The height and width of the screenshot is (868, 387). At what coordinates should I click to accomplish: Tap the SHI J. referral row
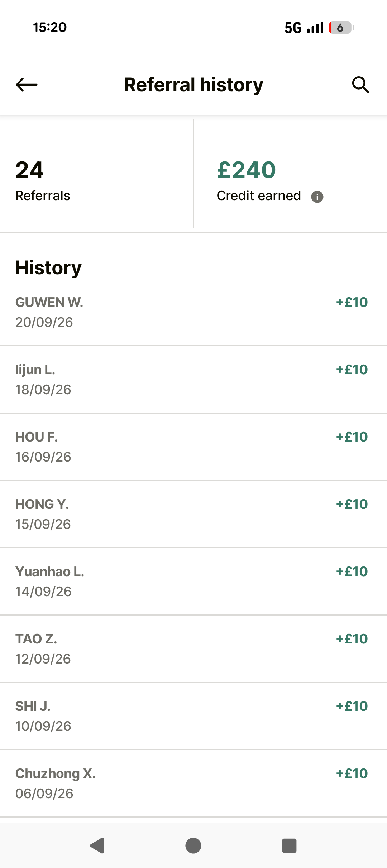click(x=193, y=716)
